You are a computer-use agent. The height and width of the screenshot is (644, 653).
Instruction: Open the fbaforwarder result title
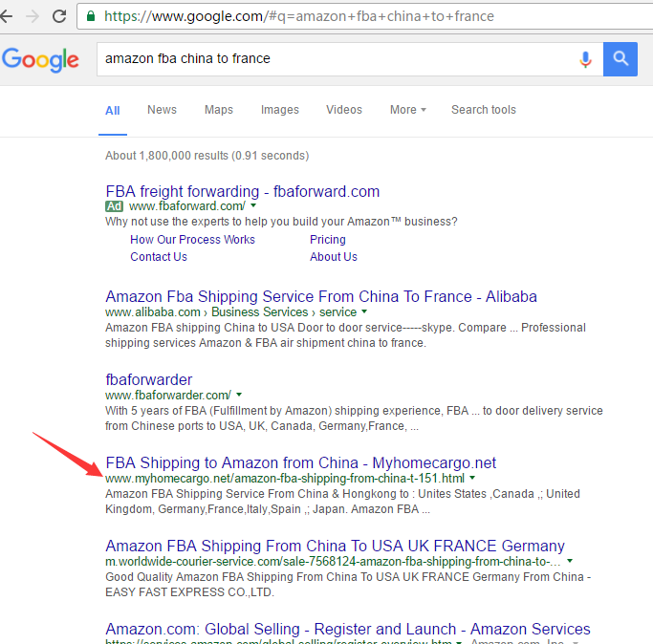(149, 379)
